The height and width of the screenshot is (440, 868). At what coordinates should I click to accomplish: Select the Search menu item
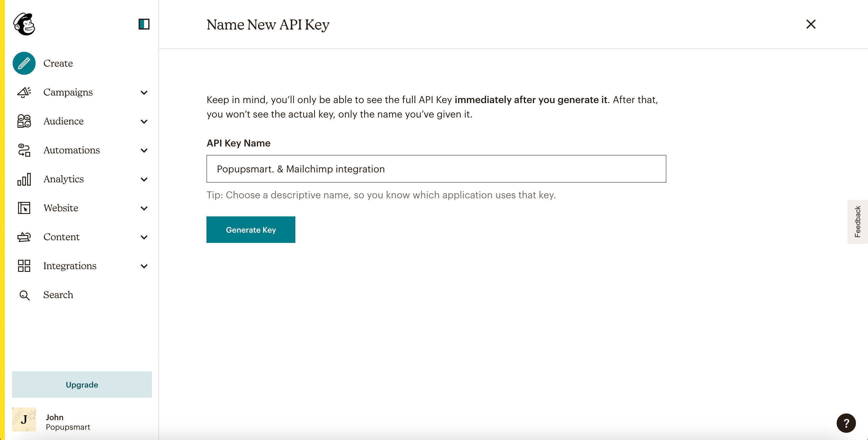[x=58, y=295]
